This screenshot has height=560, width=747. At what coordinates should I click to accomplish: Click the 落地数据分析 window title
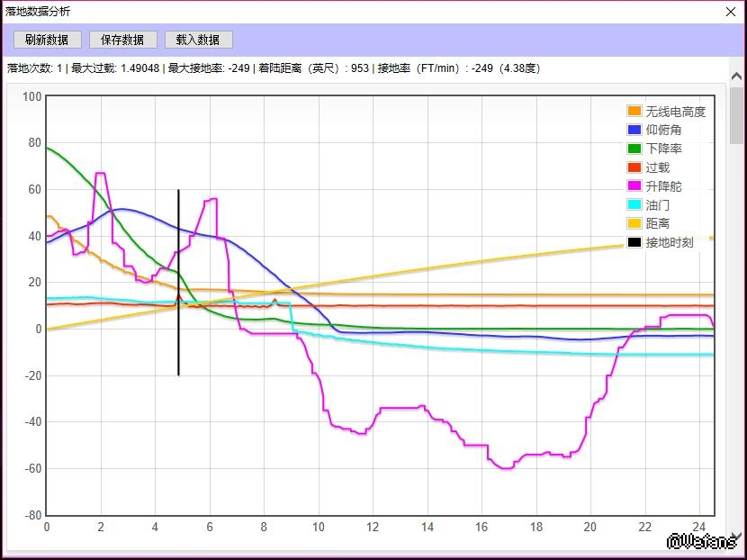(x=38, y=12)
